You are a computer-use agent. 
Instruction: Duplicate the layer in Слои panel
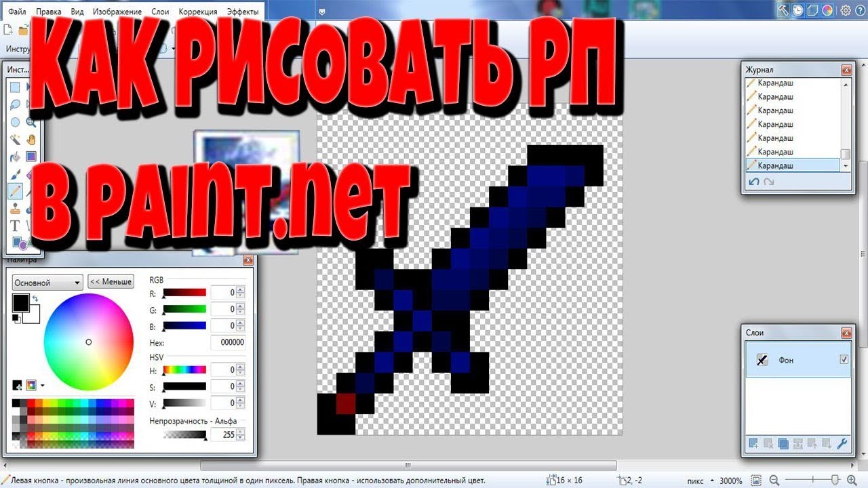(x=783, y=444)
